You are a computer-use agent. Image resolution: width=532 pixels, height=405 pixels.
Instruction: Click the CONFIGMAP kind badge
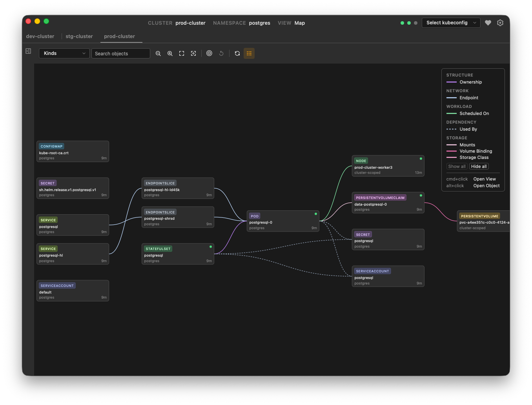pyautogui.click(x=51, y=146)
